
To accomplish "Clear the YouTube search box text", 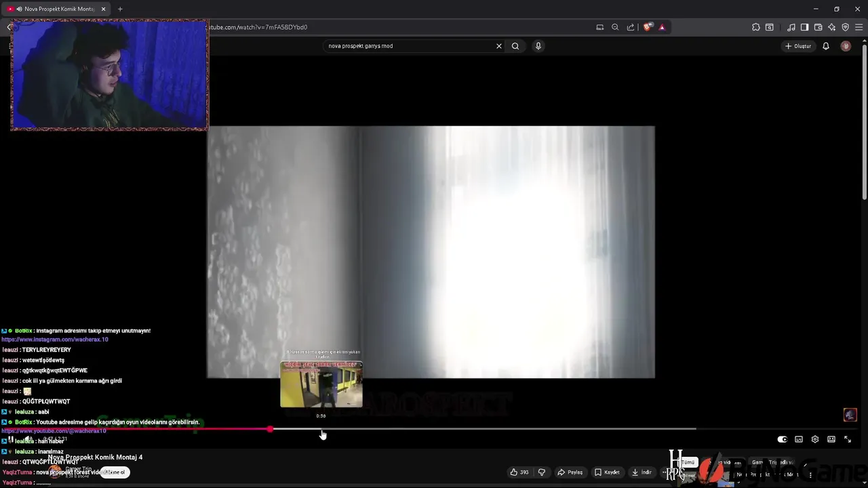I will coord(499,46).
